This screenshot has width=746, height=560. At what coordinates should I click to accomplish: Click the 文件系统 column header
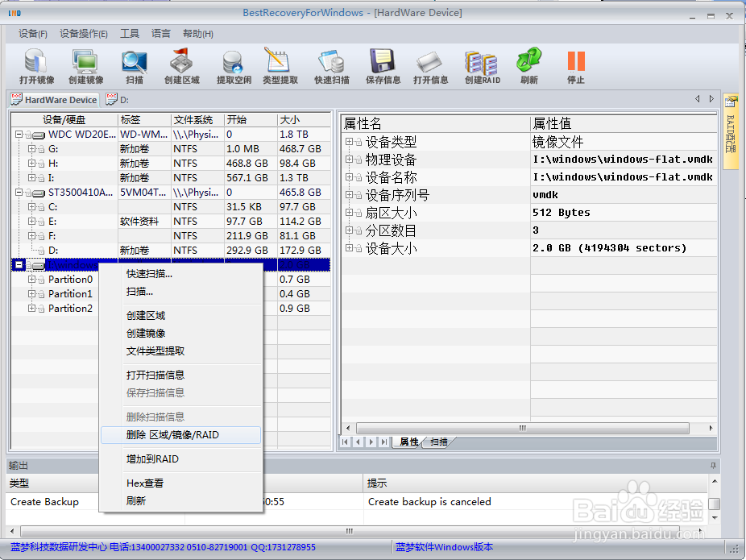[197, 120]
